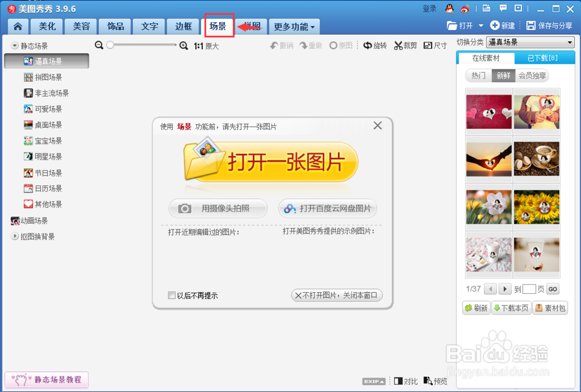The image size is (581, 392).
Task: Switch to 已下载[8] tab
Action: (x=543, y=58)
